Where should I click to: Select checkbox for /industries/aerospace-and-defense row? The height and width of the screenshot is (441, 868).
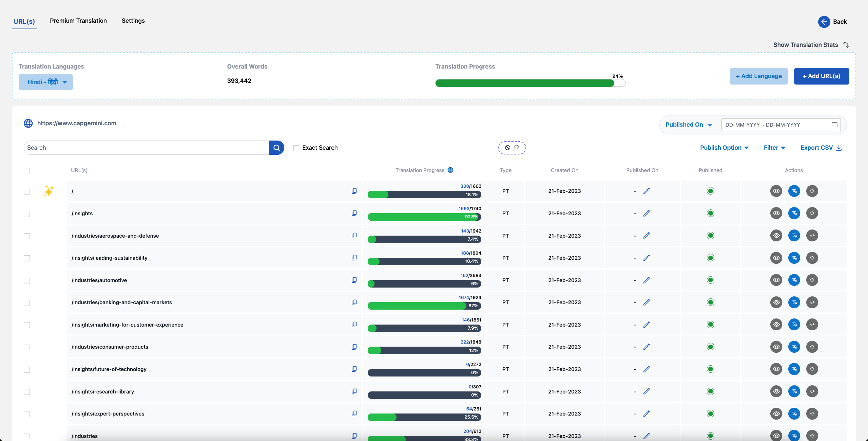click(27, 236)
